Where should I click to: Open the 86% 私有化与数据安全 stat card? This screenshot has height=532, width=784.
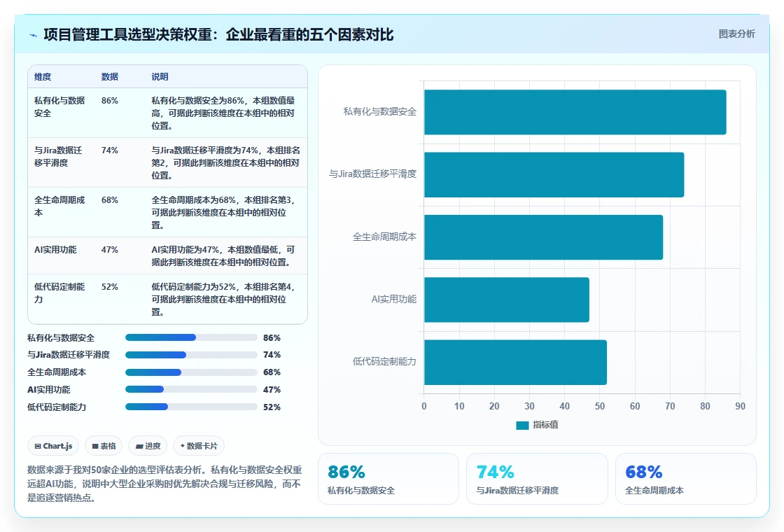388,479
